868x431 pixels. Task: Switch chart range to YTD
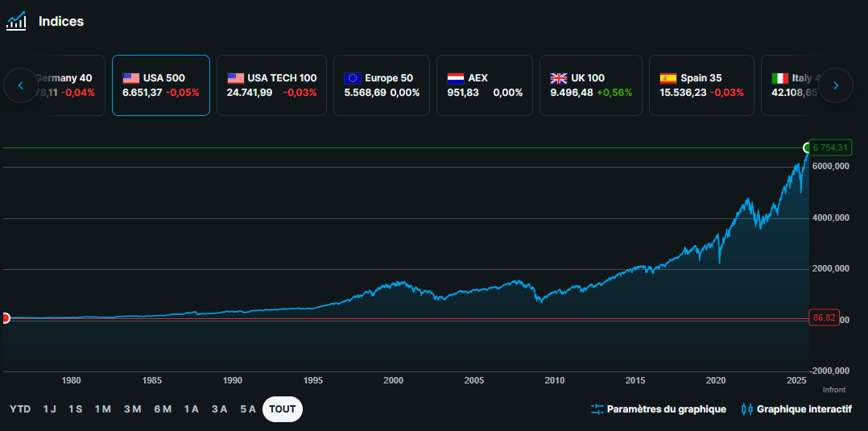(20, 409)
